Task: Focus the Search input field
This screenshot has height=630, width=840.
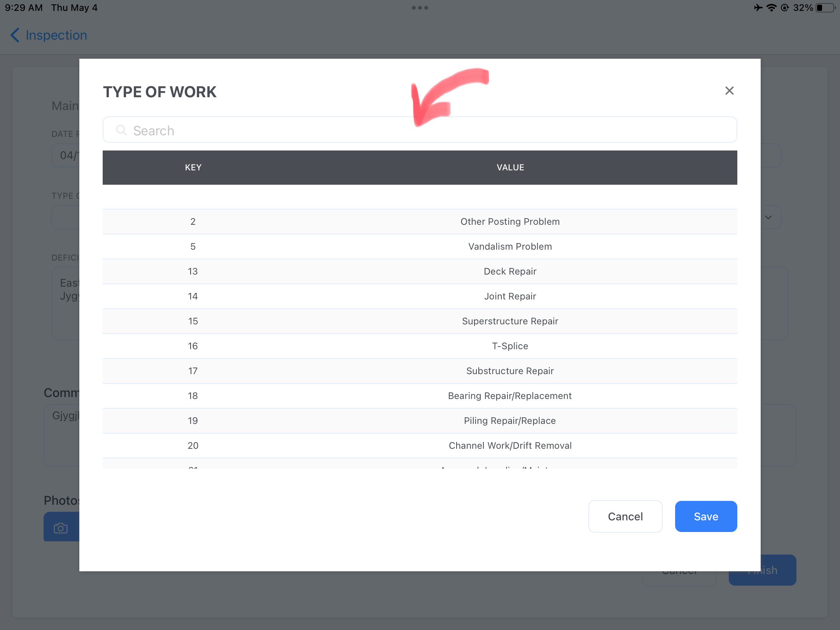Action: click(x=420, y=130)
